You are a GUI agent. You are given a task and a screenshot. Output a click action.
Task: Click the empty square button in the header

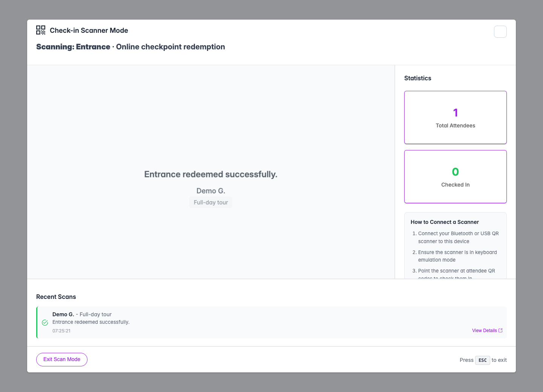[500, 32]
